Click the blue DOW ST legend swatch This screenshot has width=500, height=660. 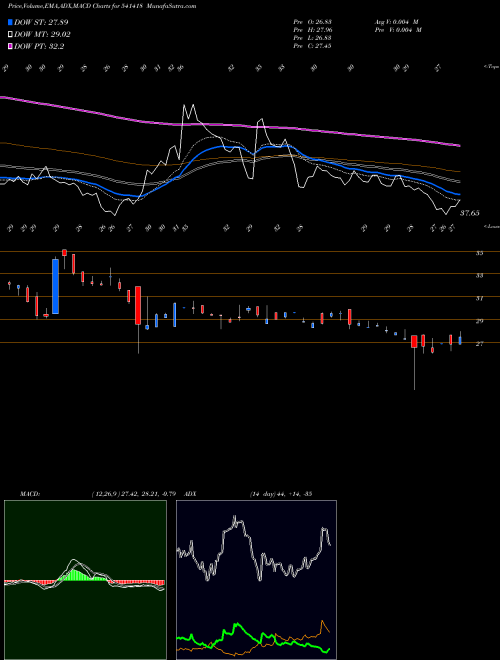pyautogui.click(x=10, y=22)
